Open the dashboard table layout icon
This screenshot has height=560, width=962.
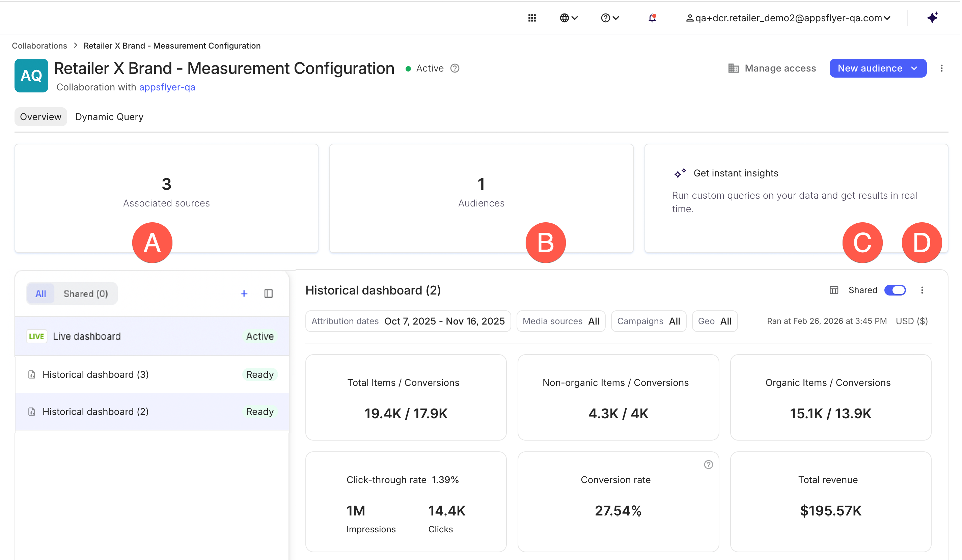(x=834, y=290)
